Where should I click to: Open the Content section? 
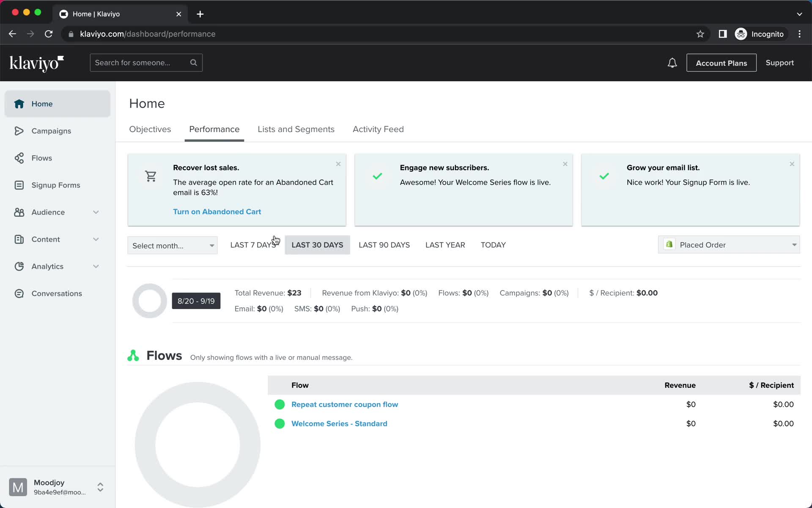pos(45,239)
